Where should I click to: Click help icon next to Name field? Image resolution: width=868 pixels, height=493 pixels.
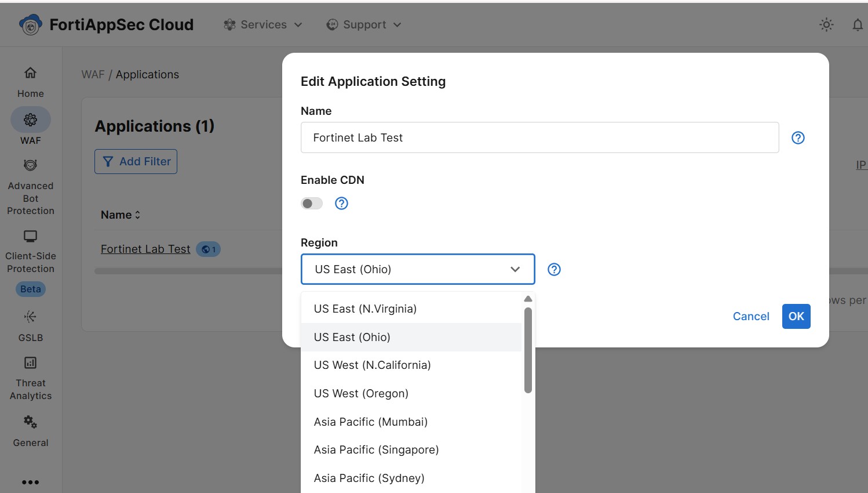click(798, 138)
